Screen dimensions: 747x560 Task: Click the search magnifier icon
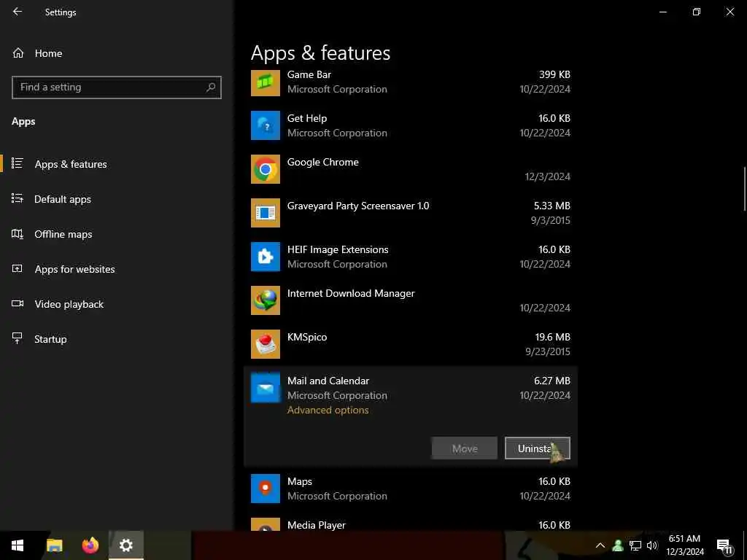(x=211, y=87)
